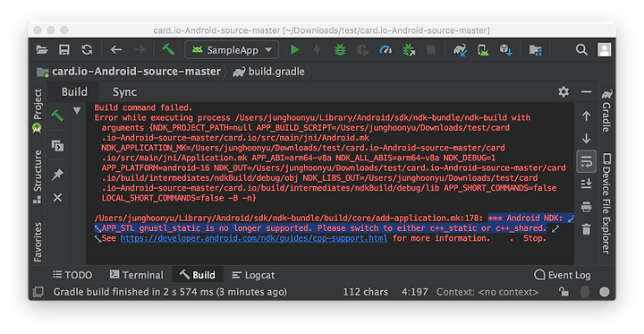Screen dimensions: 644x334
Task: Open Gradle tool window on right edge
Action: [x=606, y=110]
